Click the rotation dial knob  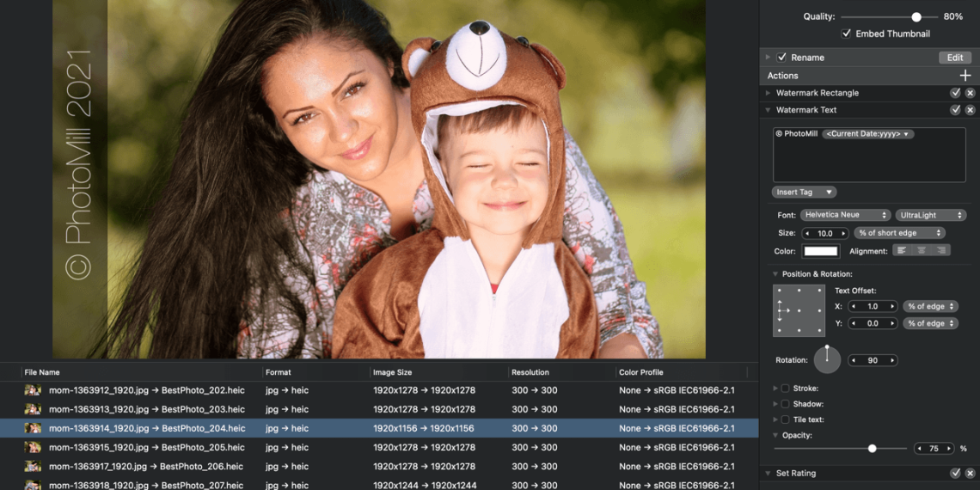[827, 358]
